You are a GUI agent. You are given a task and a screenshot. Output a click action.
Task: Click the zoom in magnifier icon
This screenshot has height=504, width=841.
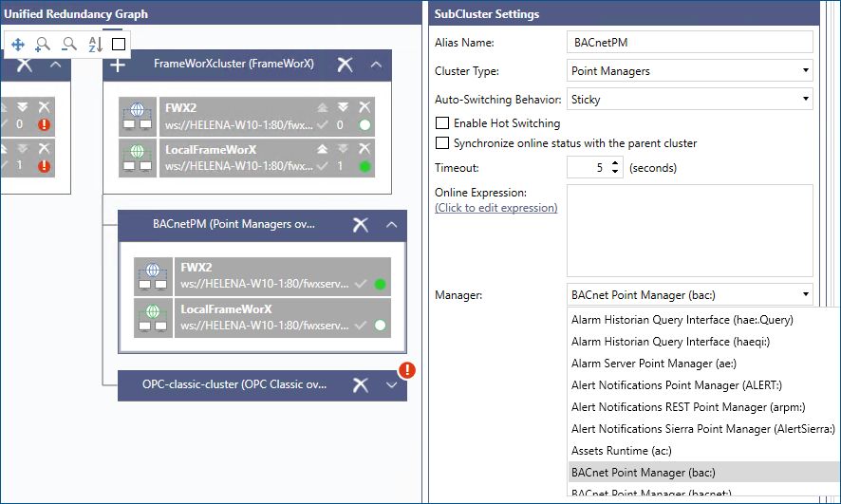click(x=43, y=44)
